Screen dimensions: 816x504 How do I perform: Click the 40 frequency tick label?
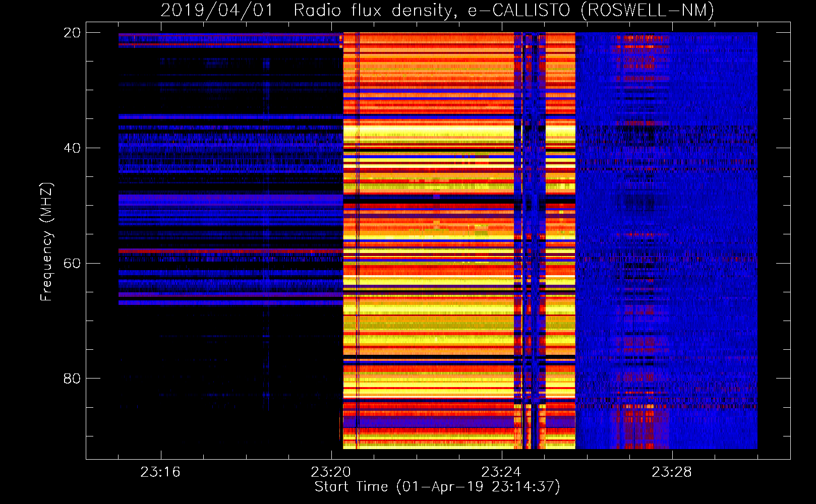[72, 148]
